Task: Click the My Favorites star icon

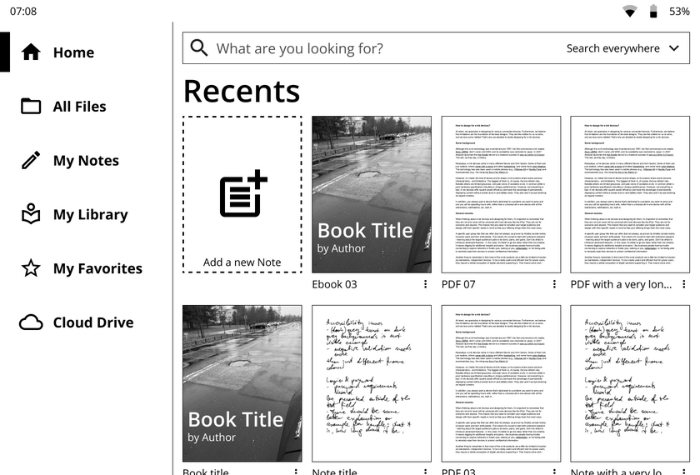Action: pos(31,268)
